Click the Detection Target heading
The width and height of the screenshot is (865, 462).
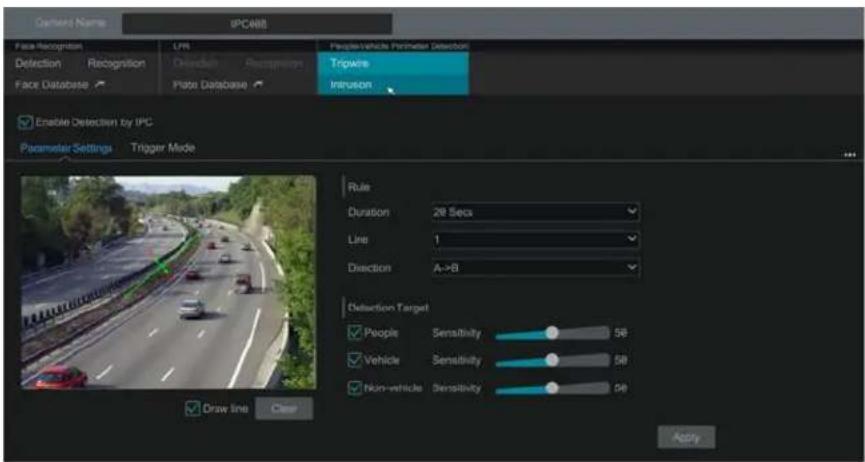[x=388, y=307]
